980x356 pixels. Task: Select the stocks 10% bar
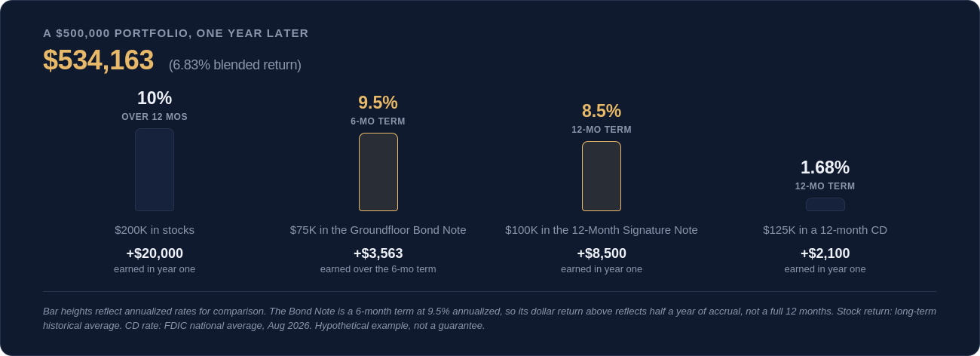click(x=155, y=170)
